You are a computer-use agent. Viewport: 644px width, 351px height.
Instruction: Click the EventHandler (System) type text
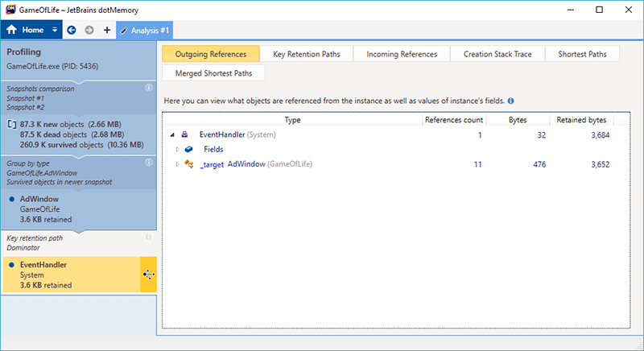(x=237, y=134)
